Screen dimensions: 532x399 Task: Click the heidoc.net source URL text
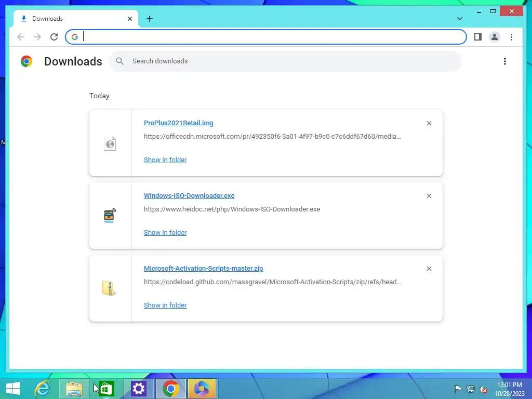coord(232,209)
